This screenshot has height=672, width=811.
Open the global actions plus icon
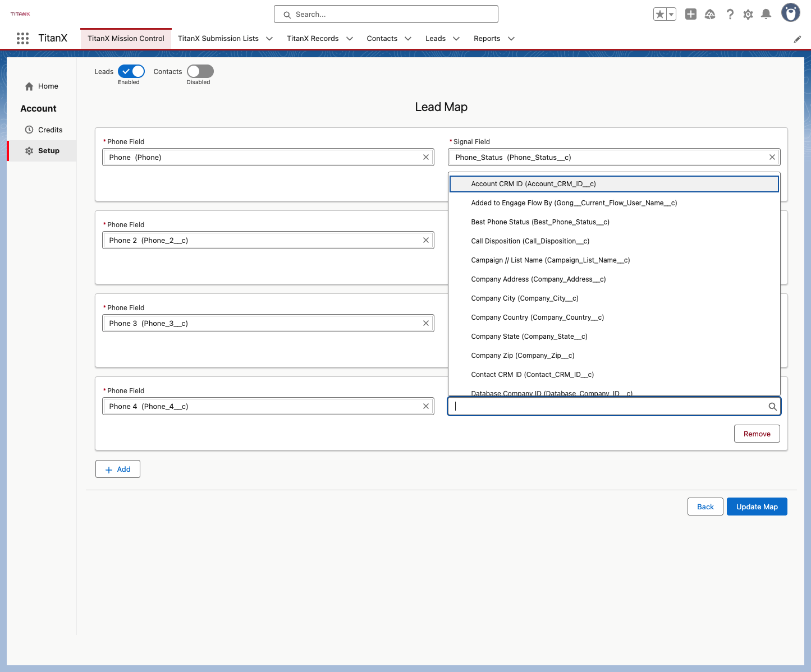(x=691, y=14)
